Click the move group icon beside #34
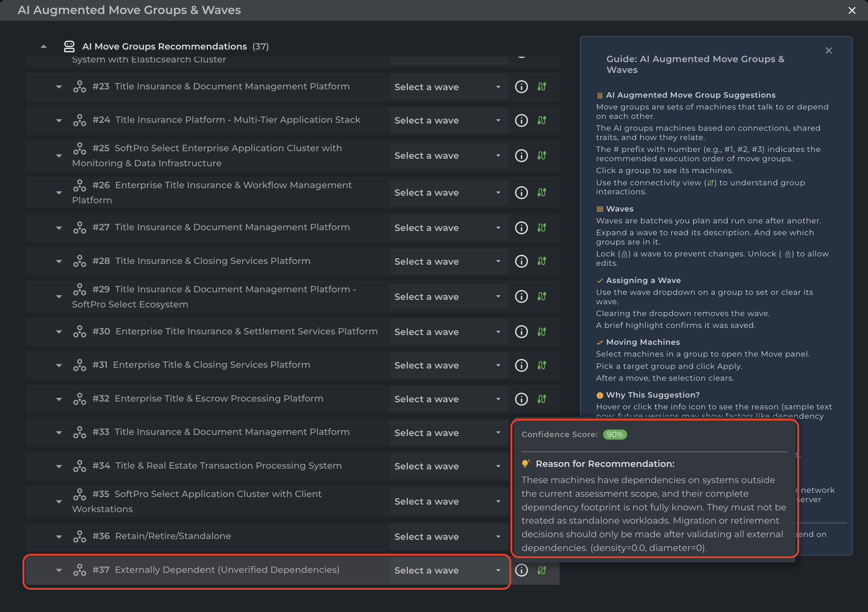 79,466
